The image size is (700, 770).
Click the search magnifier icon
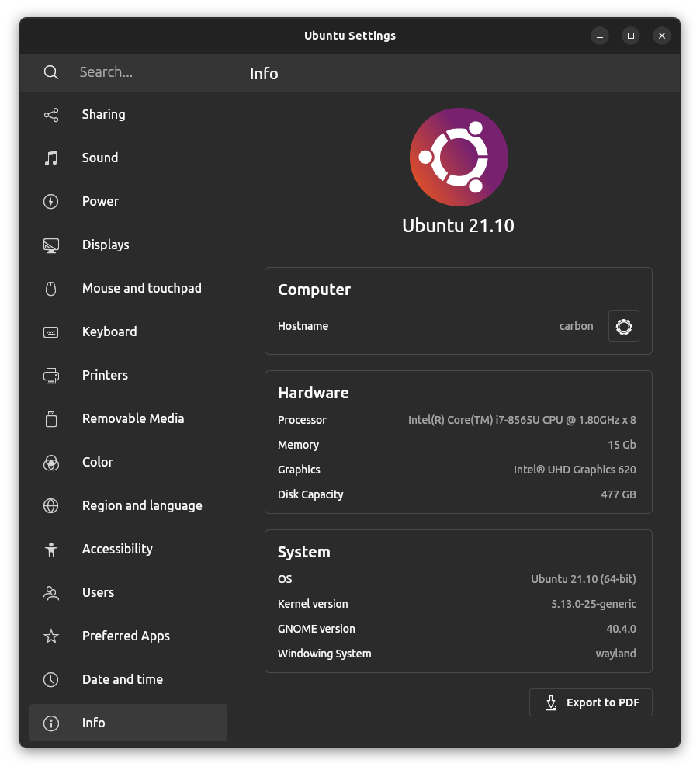point(51,72)
